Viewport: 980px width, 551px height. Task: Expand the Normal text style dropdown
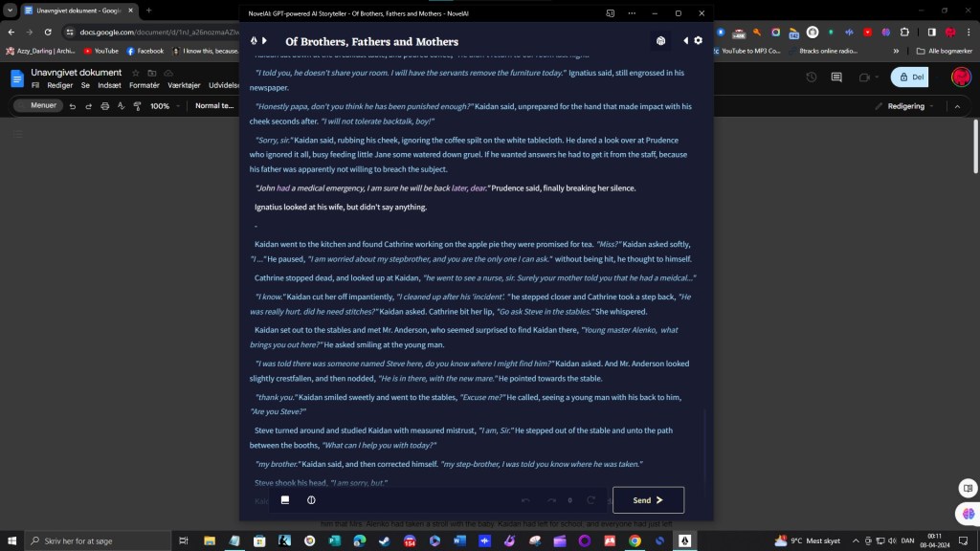click(212, 106)
